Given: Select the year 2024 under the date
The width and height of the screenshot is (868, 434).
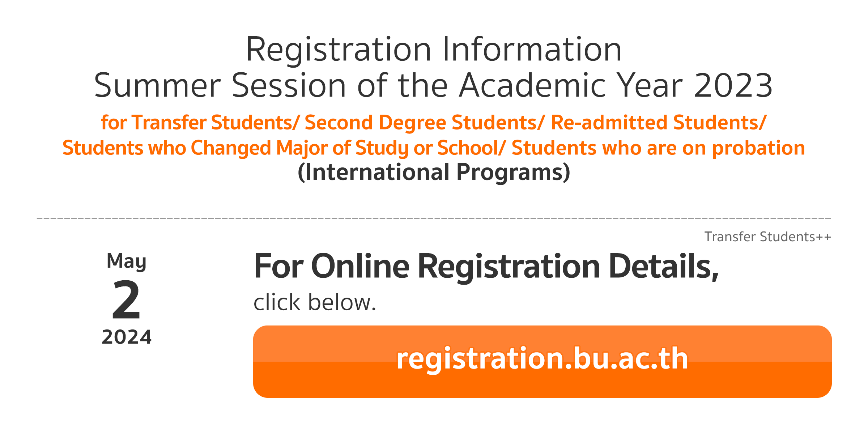Looking at the screenshot, I should click(127, 337).
